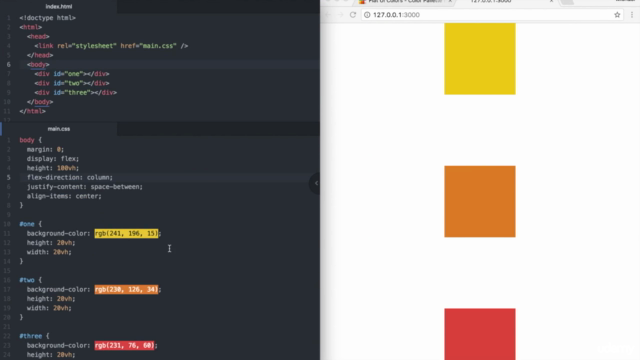Click the div id="one" line
640x360 pixels.
tap(72, 74)
